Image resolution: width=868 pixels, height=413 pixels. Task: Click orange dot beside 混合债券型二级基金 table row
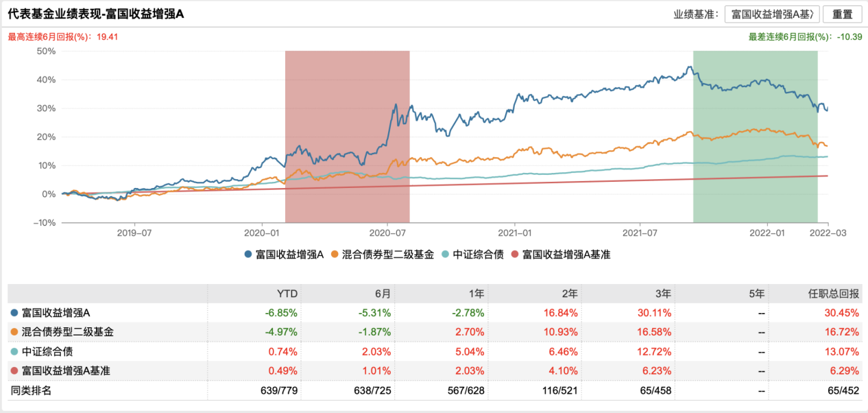click(14, 332)
